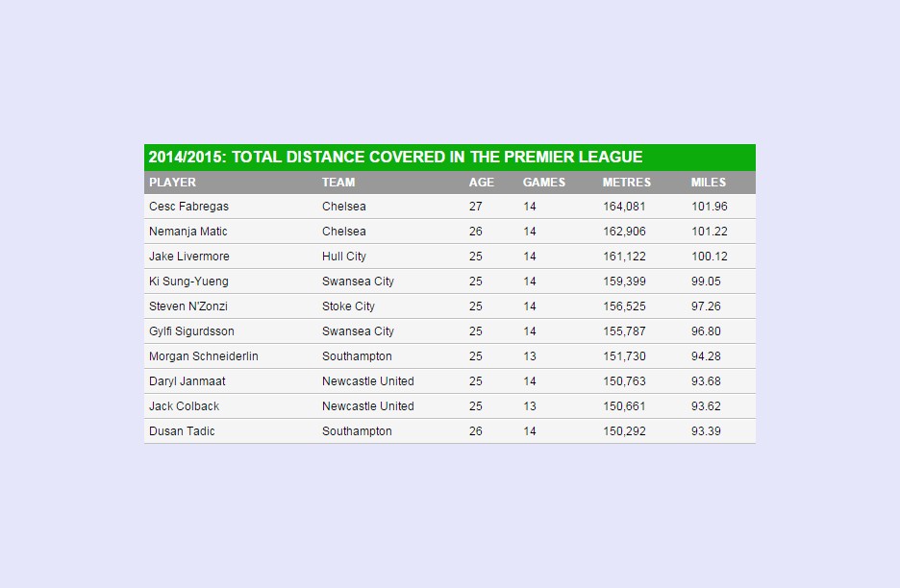The image size is (900, 588).
Task: Select Gylfi Sigurdsson player name
Action: pyautogui.click(x=191, y=331)
